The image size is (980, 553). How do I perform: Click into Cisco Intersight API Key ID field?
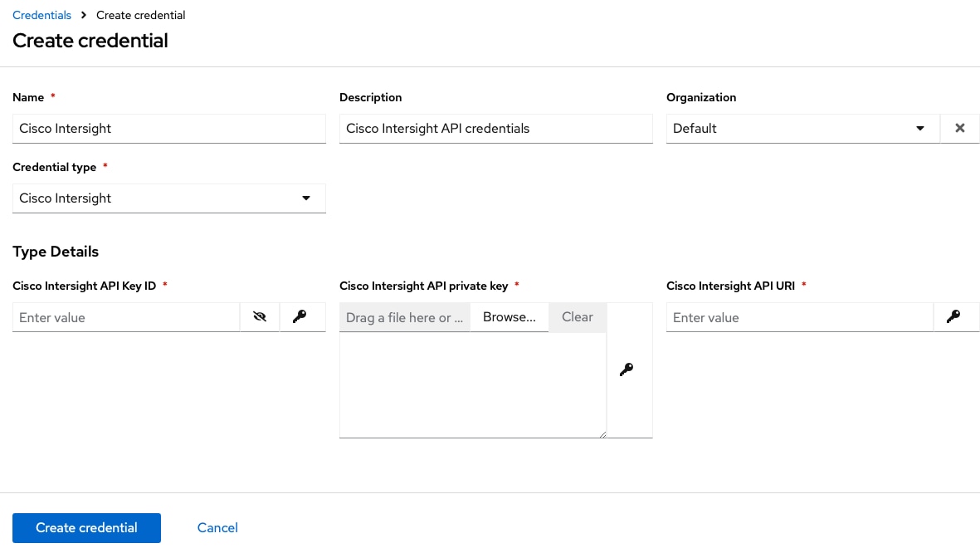[126, 317]
